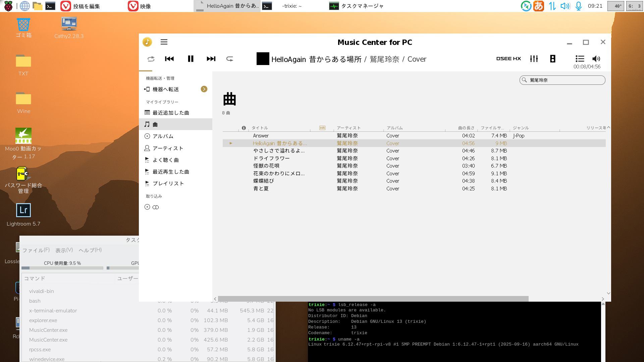The height and width of the screenshot is (362, 644).
Task: Open the プレイリスト section
Action: 168,183
